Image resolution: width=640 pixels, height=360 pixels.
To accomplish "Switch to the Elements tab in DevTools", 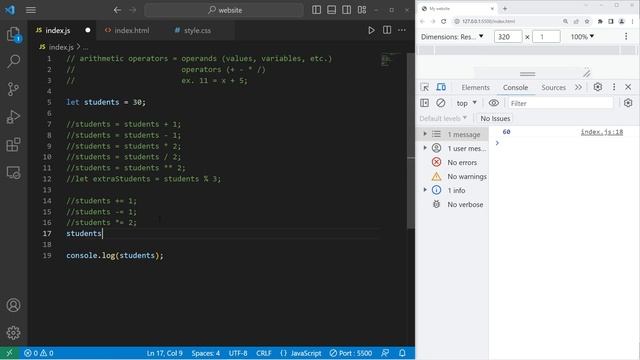I will pos(475,87).
